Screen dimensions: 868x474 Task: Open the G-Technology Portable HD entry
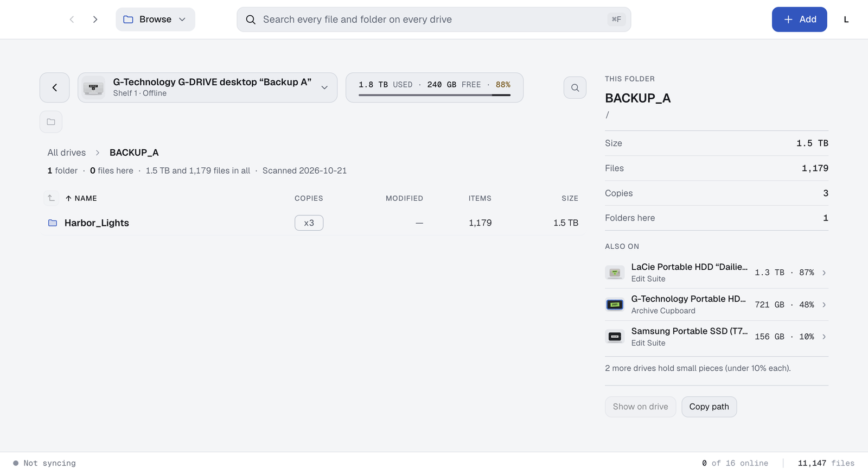[717, 305]
